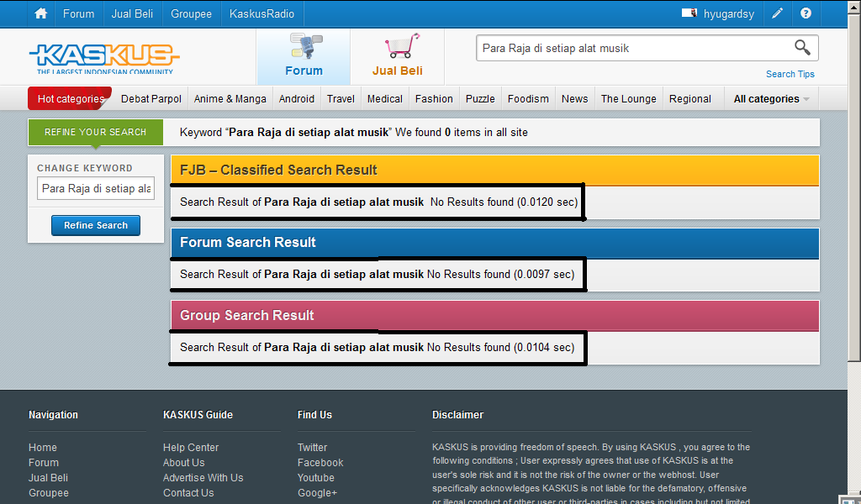Screen dimensions: 861x504
Task: Open the Anime & Manga category
Action: click(230, 99)
